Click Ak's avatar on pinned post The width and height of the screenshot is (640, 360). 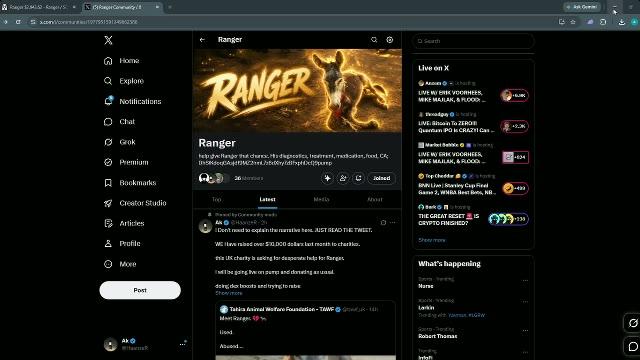click(x=205, y=226)
